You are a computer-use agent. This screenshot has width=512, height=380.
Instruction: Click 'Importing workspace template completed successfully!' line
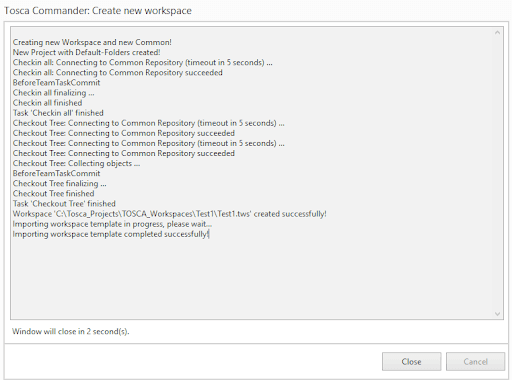pos(111,234)
